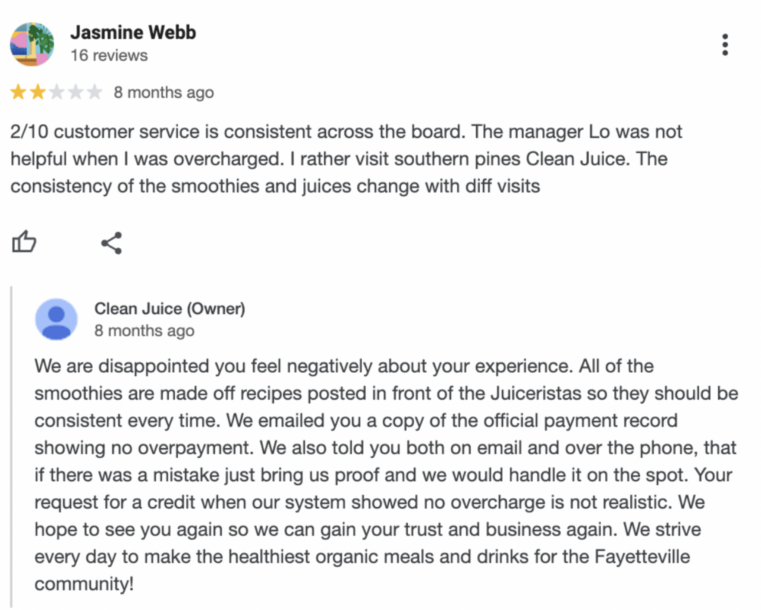Open the three-dot more options menu

click(x=725, y=44)
